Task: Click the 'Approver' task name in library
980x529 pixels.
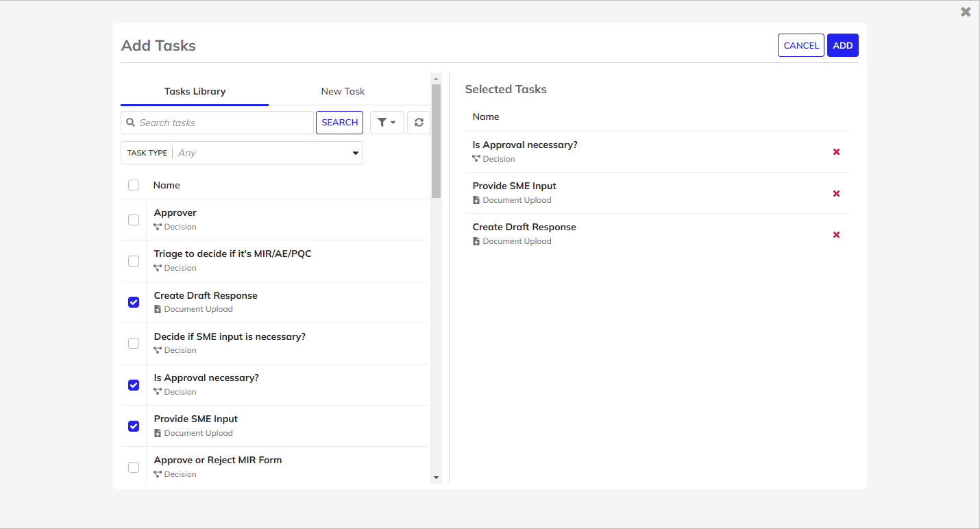Action: pyautogui.click(x=175, y=212)
